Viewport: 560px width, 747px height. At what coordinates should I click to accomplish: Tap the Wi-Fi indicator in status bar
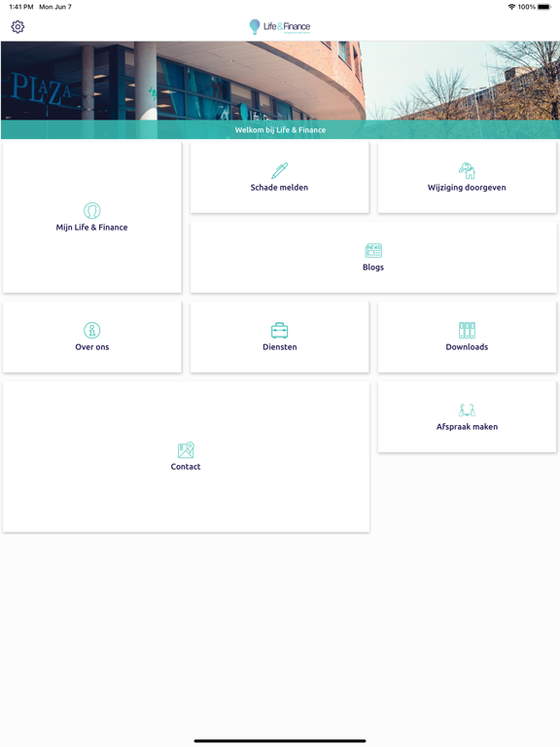click(512, 7)
